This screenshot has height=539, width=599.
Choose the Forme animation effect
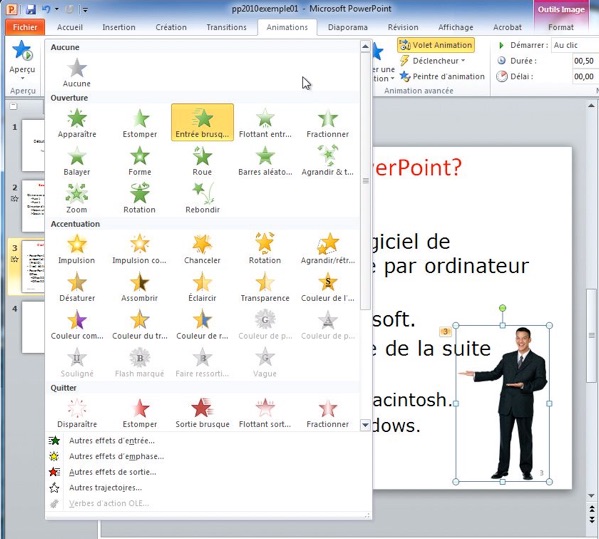pyautogui.click(x=139, y=160)
